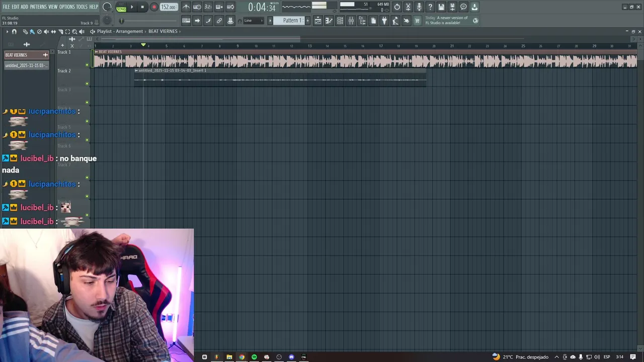This screenshot has height=362, width=644.
Task: Click the question mark help icon
Action: 430,7
